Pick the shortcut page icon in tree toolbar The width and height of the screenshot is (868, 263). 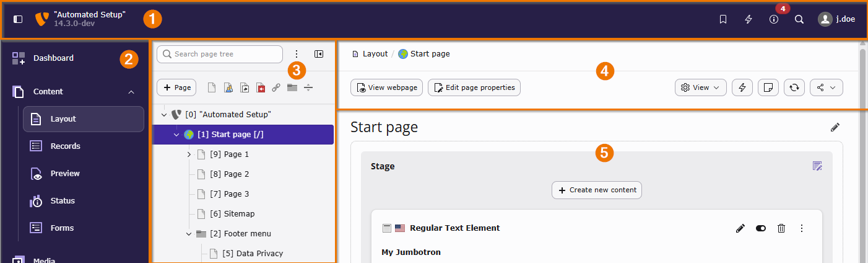(x=244, y=88)
